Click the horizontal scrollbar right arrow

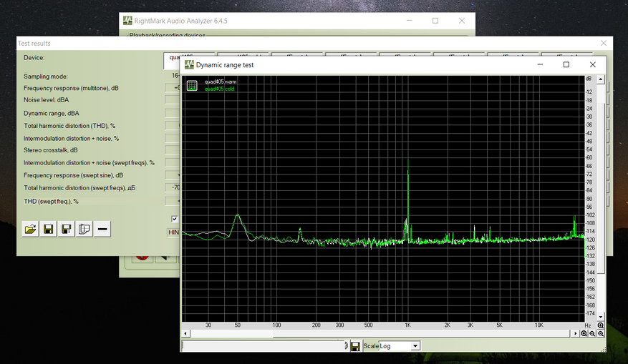pos(574,334)
